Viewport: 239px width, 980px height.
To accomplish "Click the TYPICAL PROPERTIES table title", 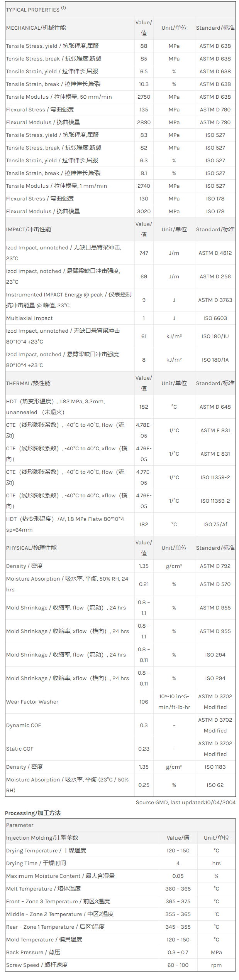I will (x=36, y=9).
